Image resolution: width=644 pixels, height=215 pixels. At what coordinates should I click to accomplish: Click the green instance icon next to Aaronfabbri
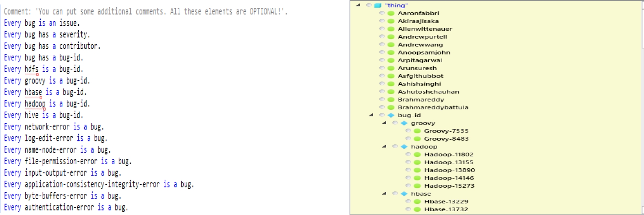391,13
